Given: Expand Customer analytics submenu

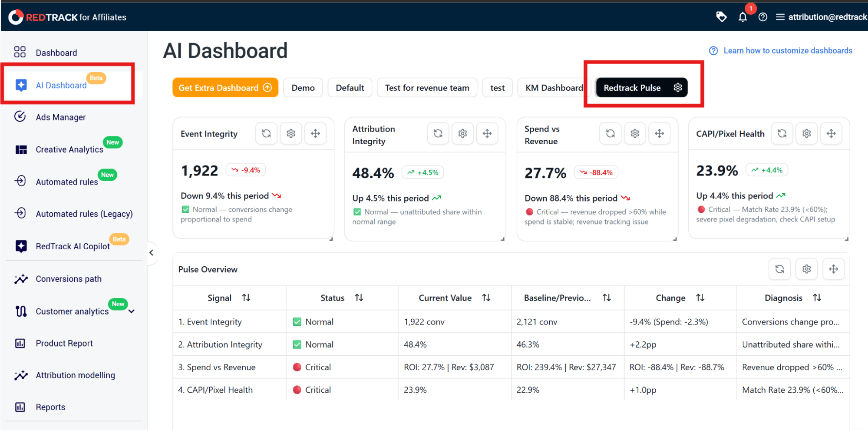Looking at the screenshot, I should click(x=132, y=311).
